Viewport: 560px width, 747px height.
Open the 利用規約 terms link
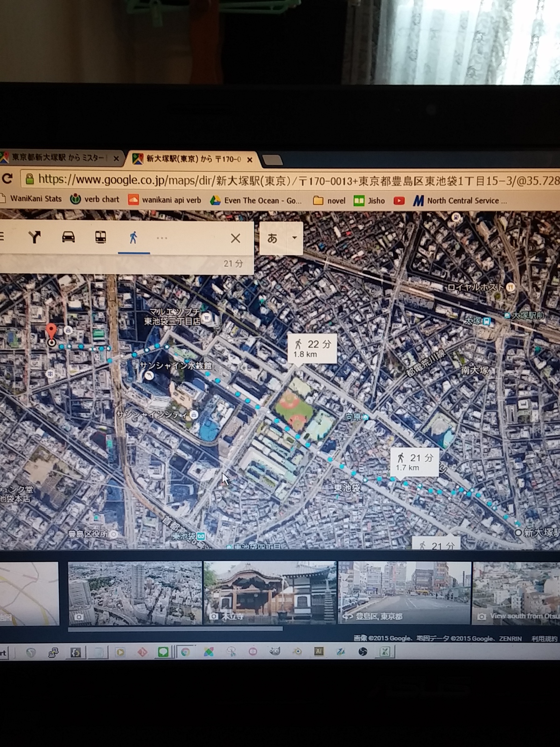(545, 639)
